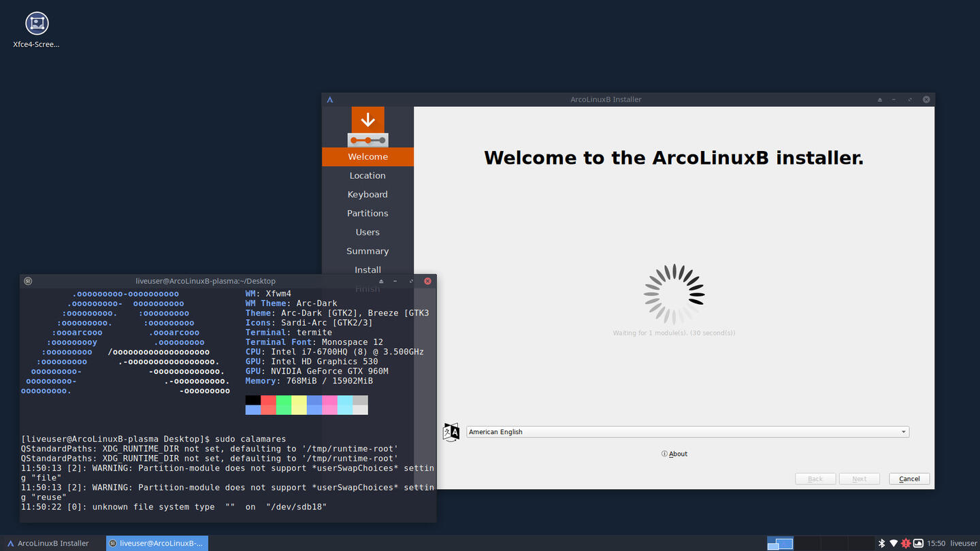Image resolution: width=980 pixels, height=551 pixels.
Task: Close the ArcoLinuxB Installer window
Action: pyautogui.click(x=926, y=99)
